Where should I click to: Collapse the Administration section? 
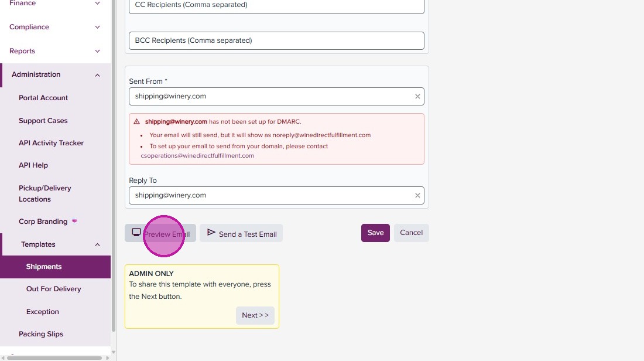tap(98, 75)
